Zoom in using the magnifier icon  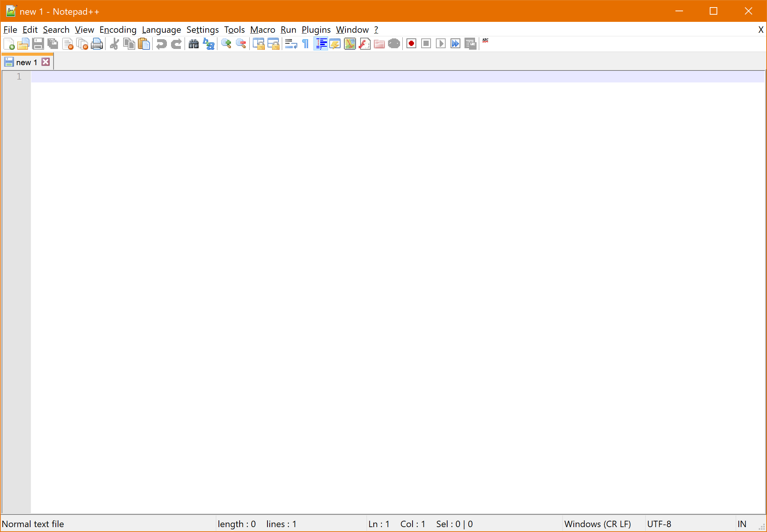[x=226, y=44]
